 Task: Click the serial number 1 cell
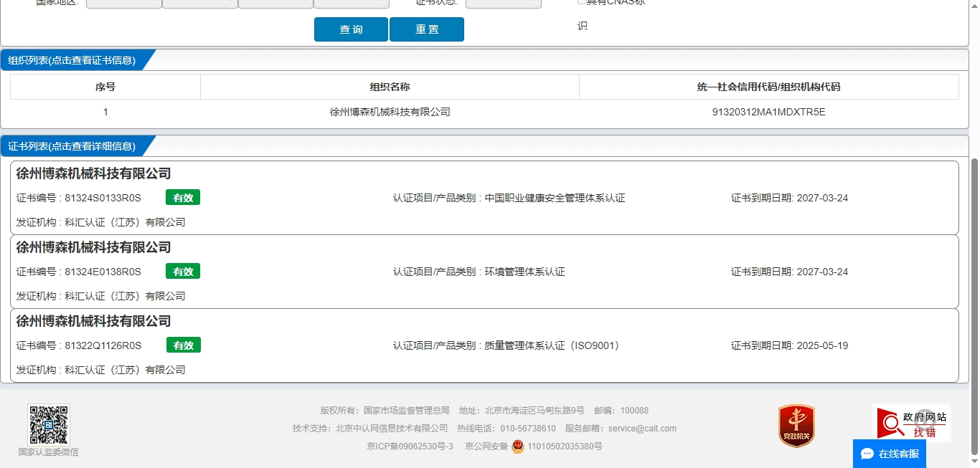pos(105,112)
